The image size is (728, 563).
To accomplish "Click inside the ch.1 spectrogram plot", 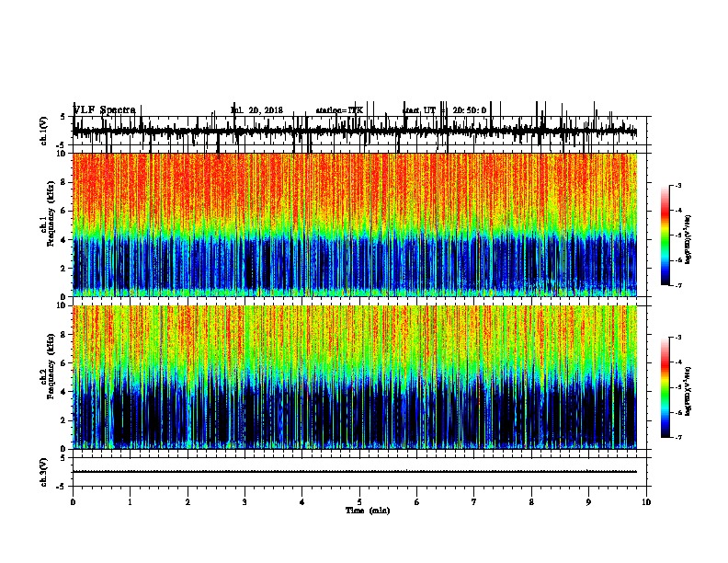I will (355, 224).
